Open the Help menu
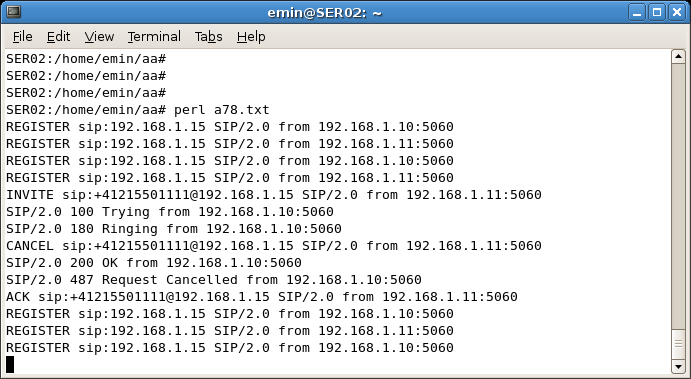This screenshot has width=691, height=379. pyautogui.click(x=251, y=37)
